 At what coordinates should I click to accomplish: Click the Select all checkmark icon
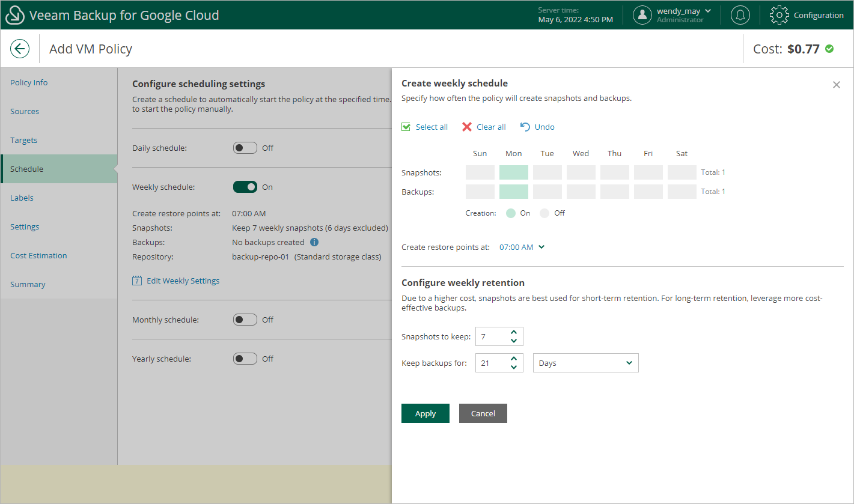(406, 127)
